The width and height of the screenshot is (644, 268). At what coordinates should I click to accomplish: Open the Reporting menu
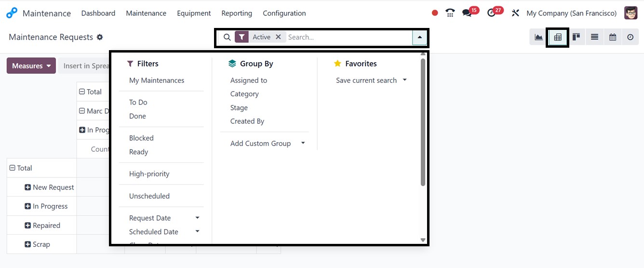pyautogui.click(x=237, y=13)
